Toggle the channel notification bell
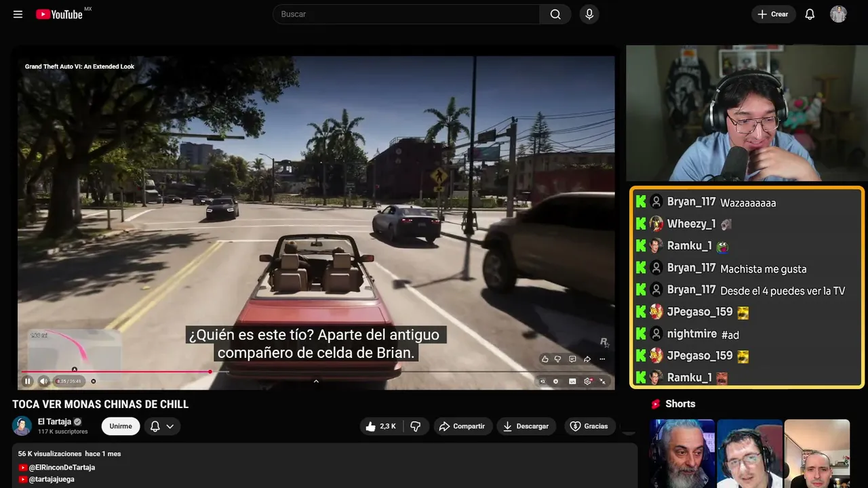Screen dimensions: 868x488 pos(155,426)
